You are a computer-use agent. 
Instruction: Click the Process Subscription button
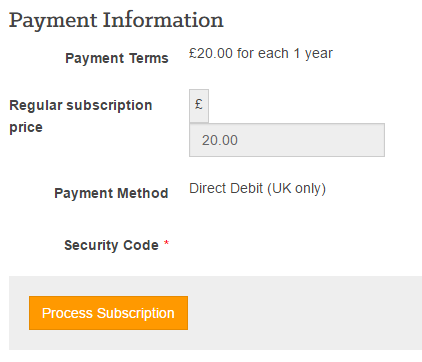(108, 313)
